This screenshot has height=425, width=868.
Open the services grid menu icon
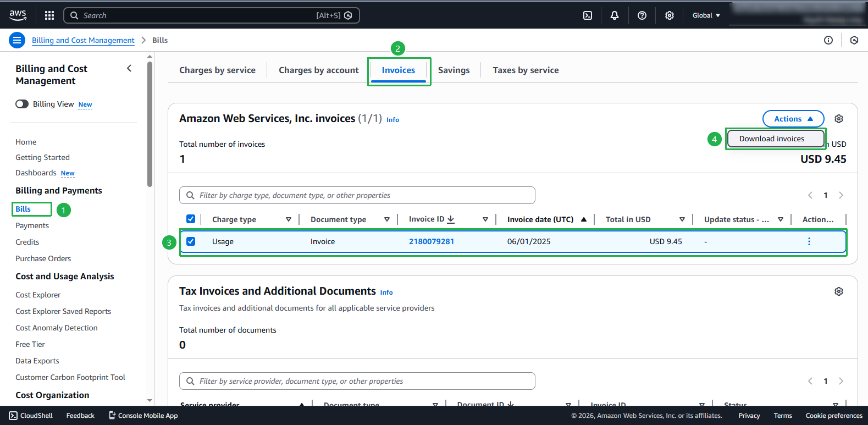tap(49, 15)
